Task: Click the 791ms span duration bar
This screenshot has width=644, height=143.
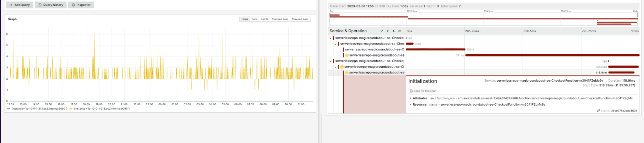Action: click(x=552, y=55)
